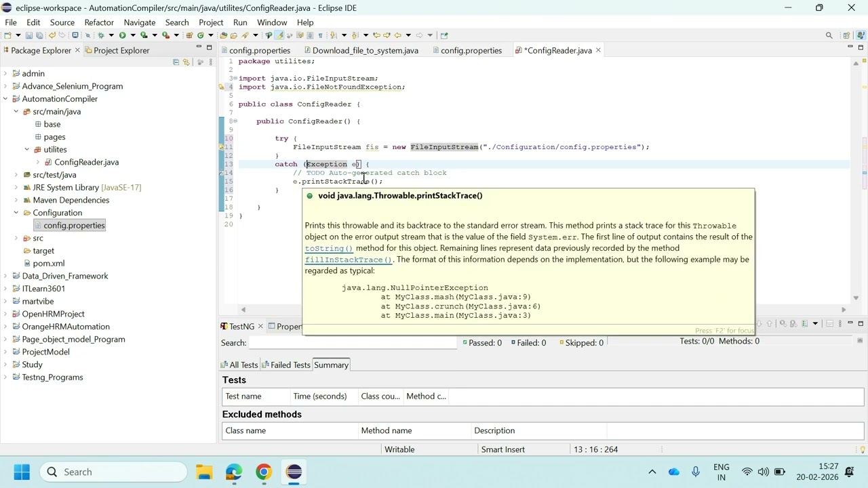Click the Run External Tools icon

(x=165, y=35)
